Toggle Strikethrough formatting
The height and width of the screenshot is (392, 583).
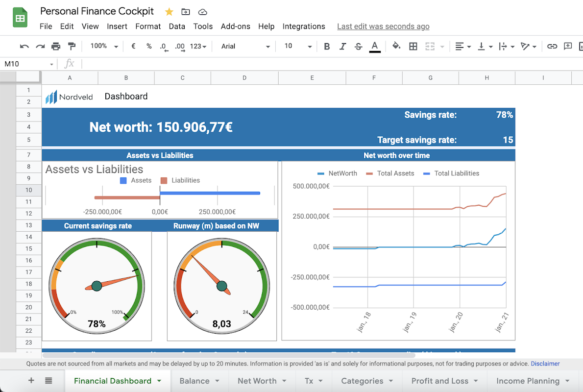coord(358,46)
